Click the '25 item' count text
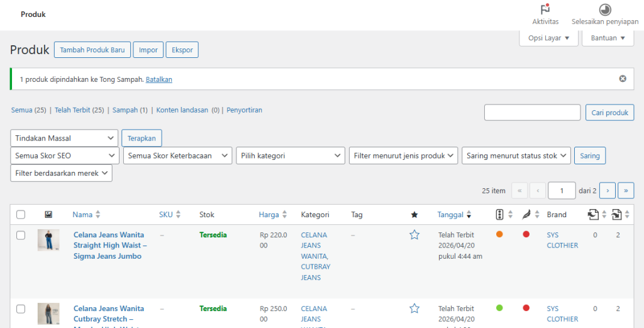 click(494, 191)
